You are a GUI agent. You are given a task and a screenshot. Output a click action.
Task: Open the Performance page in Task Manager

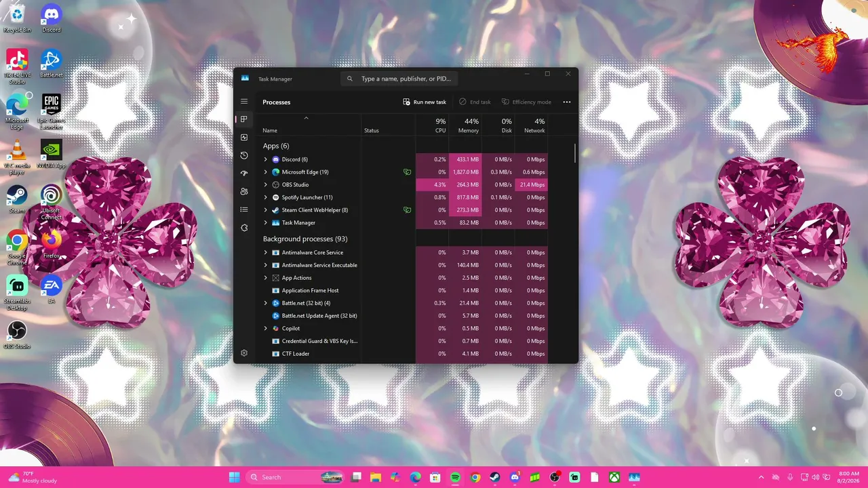[x=244, y=138]
